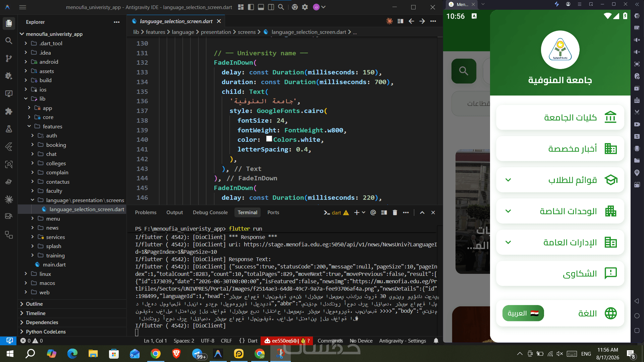This screenshot has height=362, width=644.
Task: Split the terminal panel
Action: 384,213
